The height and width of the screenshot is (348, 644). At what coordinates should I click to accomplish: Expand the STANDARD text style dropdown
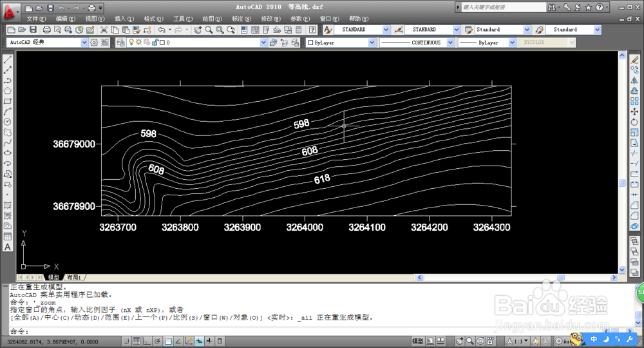tap(386, 30)
